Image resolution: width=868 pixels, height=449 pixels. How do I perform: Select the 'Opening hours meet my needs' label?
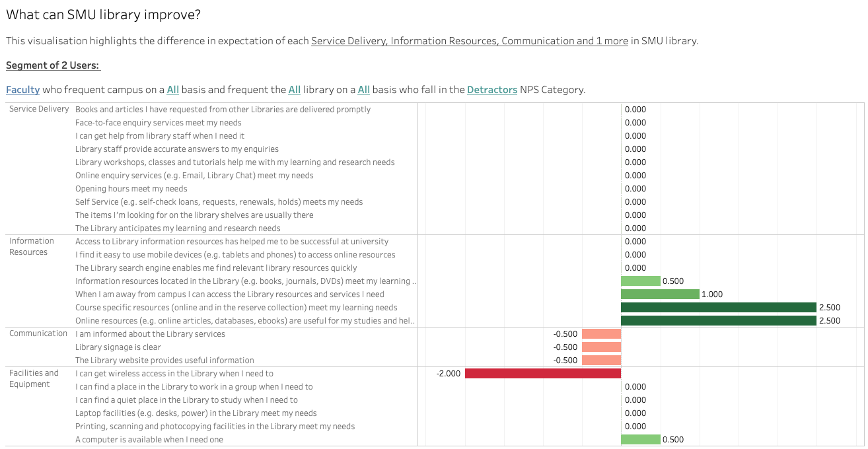point(131,189)
